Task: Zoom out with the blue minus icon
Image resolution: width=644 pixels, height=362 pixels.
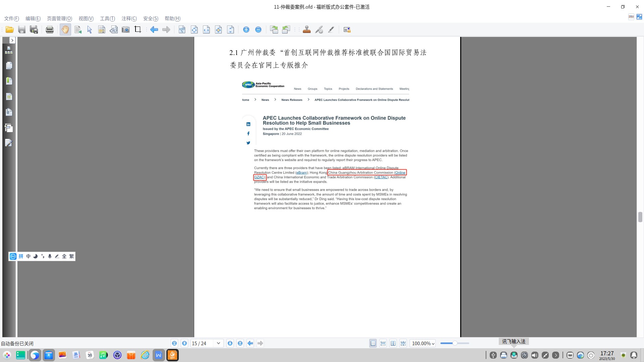Action: 258,30
